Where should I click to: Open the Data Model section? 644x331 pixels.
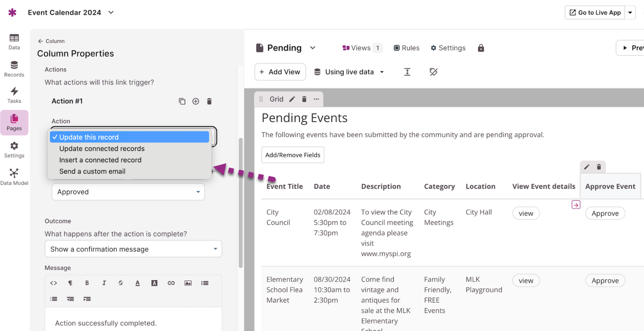click(14, 177)
